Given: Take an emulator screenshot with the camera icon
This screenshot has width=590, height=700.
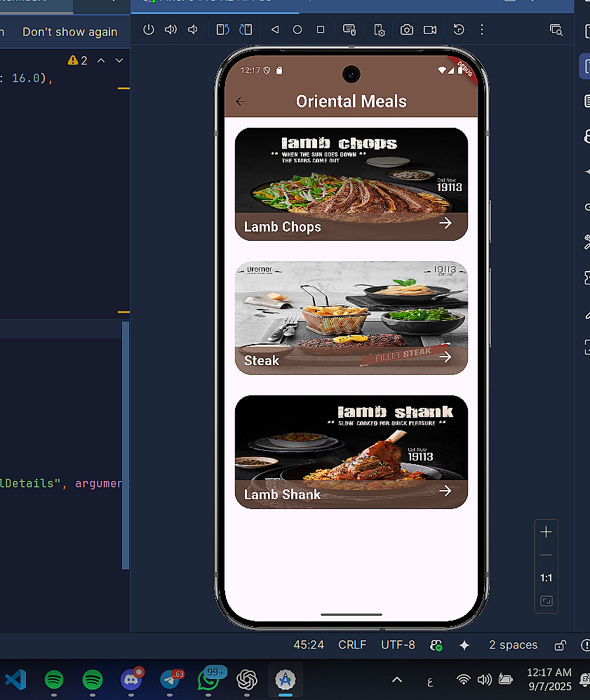Looking at the screenshot, I should (407, 30).
